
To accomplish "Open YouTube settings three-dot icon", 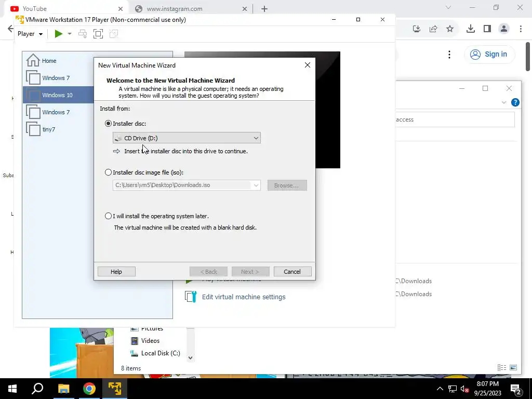I will [x=449, y=54].
